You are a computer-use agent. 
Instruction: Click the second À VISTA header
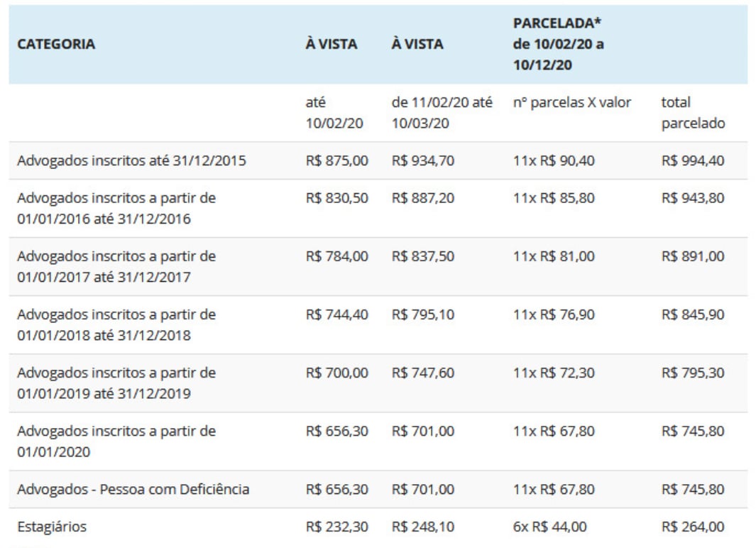coord(417,44)
